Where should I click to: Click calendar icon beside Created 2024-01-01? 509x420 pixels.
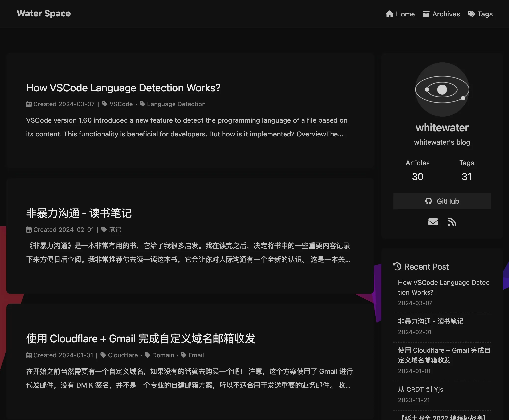click(x=29, y=355)
